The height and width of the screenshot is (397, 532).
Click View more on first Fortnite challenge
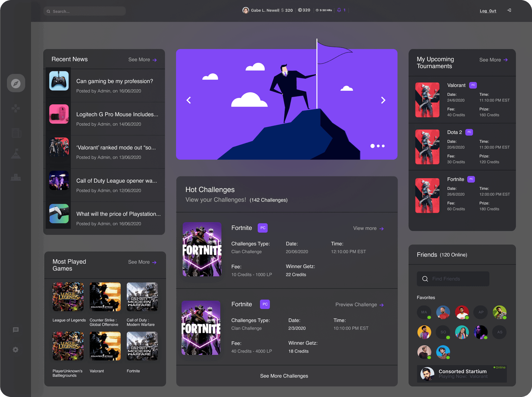368,228
